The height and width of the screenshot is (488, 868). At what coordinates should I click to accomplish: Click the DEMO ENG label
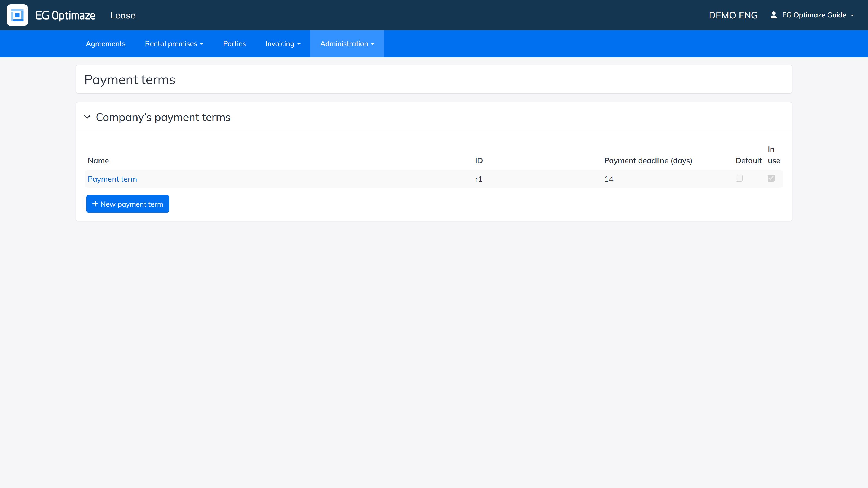[733, 15]
